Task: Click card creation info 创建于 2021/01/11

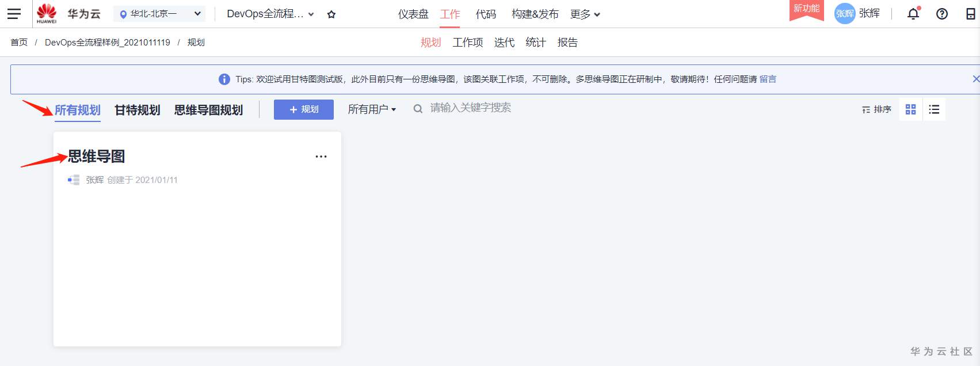Action: point(143,180)
